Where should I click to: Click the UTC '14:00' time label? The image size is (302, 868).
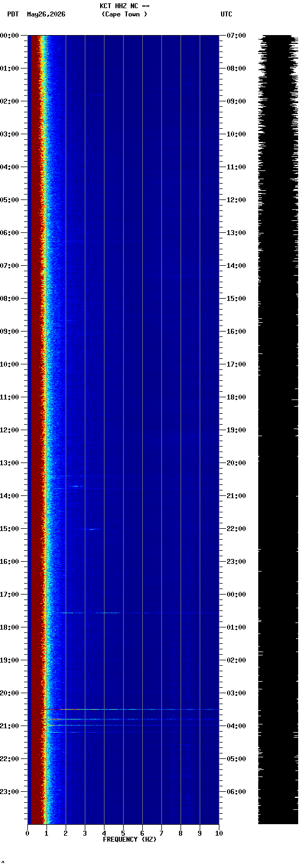(236, 266)
